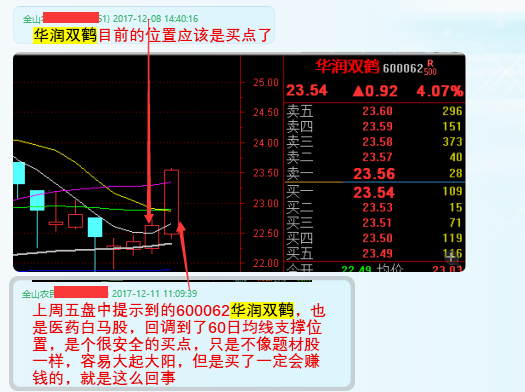The image size is (525, 392).
Task: Click the R500 marker beside stock code
Action: pos(430,68)
